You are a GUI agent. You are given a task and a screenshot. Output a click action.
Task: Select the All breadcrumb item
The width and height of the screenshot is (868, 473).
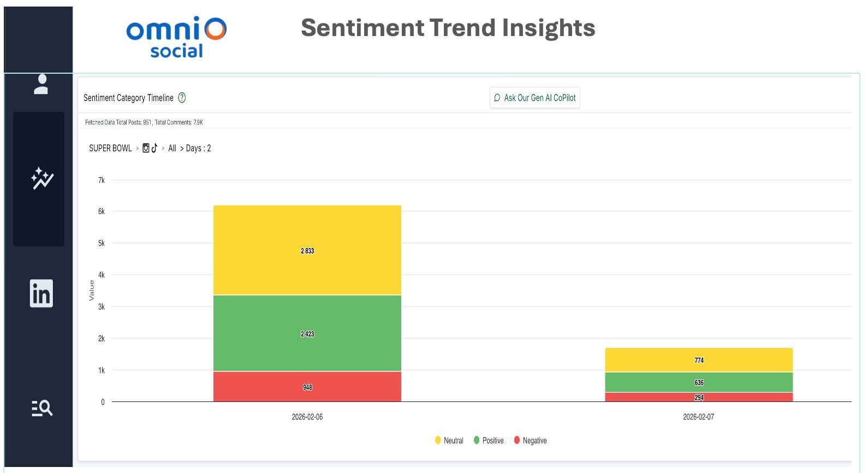click(172, 147)
